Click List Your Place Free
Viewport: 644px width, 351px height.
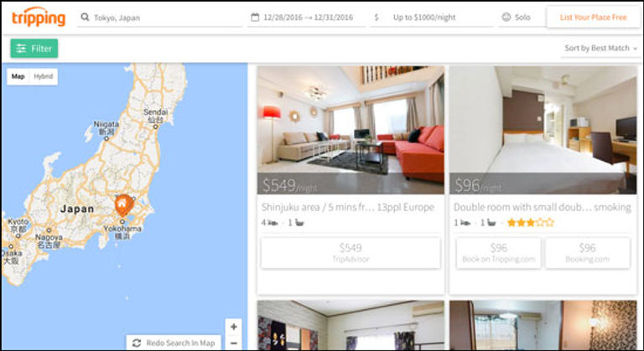click(593, 18)
